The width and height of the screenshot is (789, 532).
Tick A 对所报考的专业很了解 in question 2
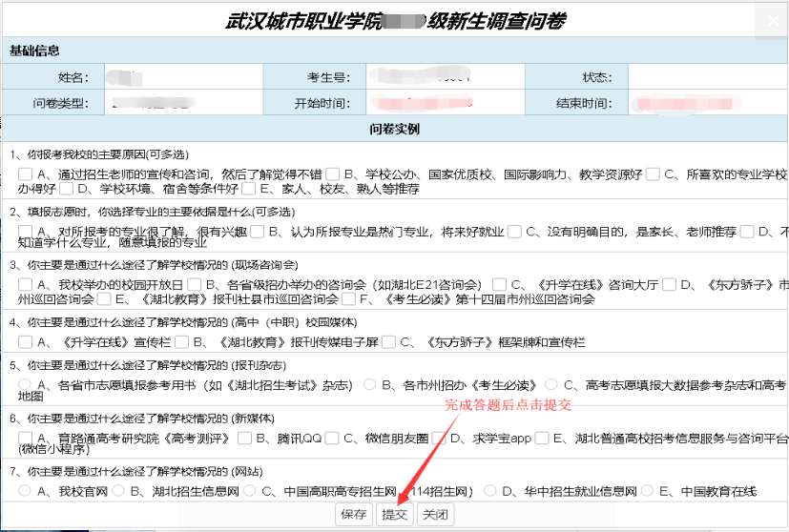25,231
